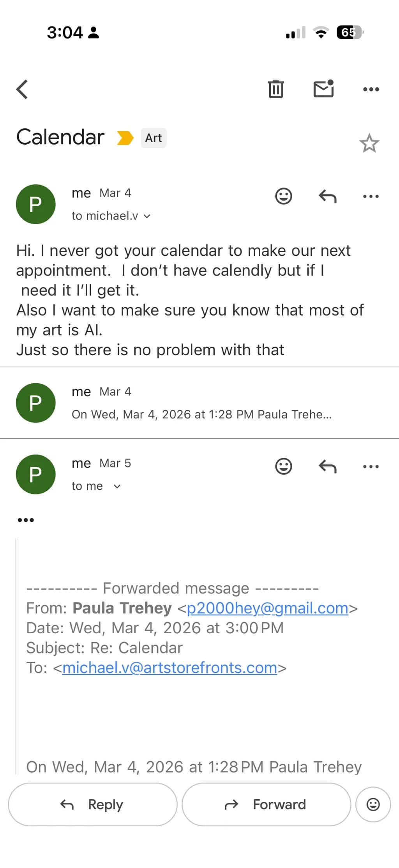Star the Calendar conversation
The height and width of the screenshot is (868, 399).
[x=369, y=143]
